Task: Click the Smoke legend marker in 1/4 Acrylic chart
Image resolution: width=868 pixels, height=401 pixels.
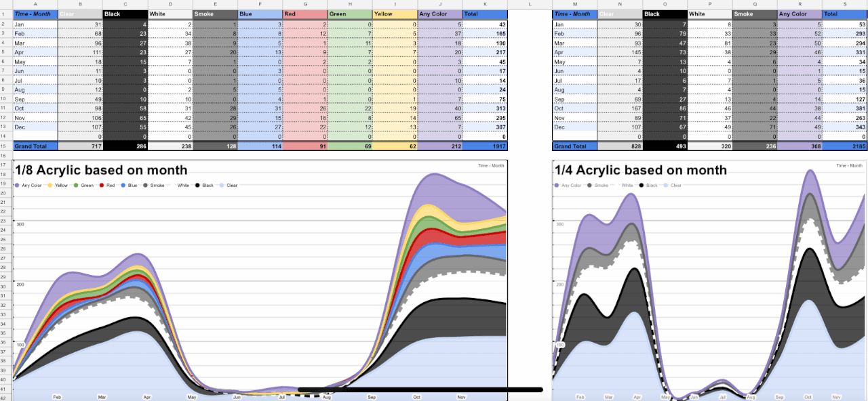Action: (x=591, y=185)
